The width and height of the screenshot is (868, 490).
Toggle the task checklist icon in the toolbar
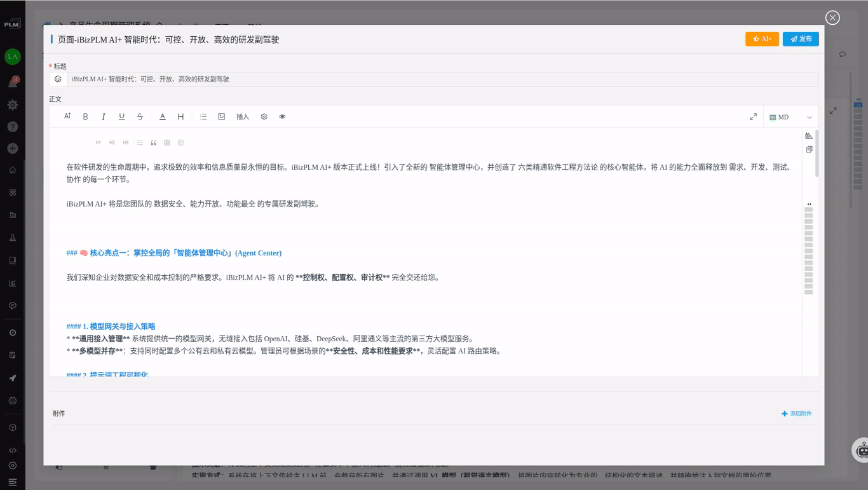[221, 116]
